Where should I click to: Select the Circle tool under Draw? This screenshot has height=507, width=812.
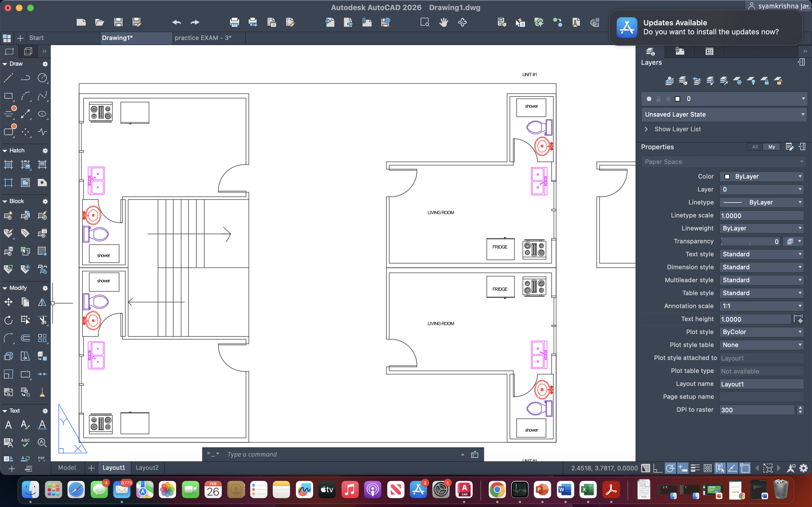pyautogui.click(x=43, y=78)
